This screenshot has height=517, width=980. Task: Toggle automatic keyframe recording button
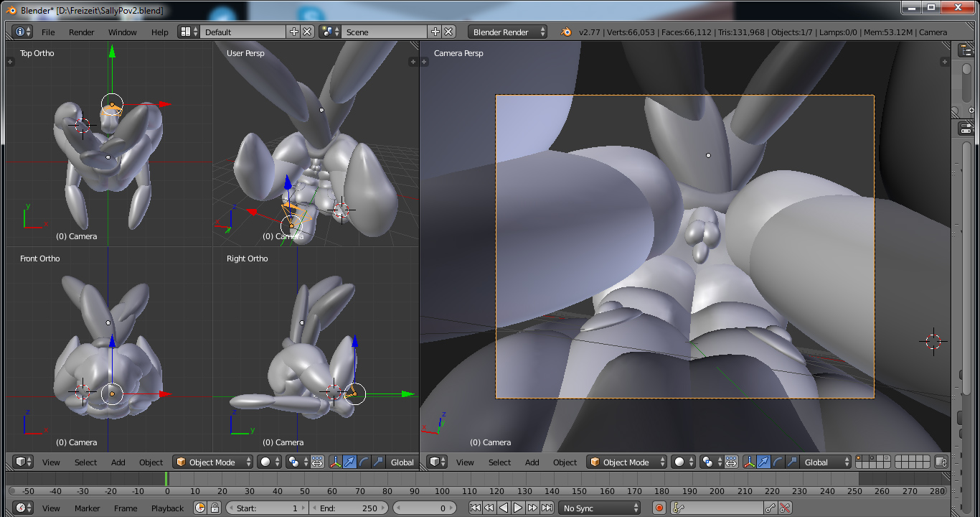coord(659,508)
